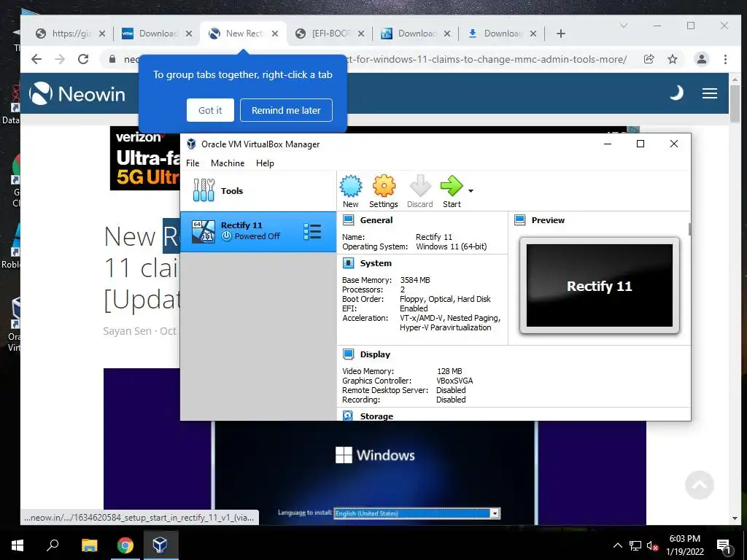Click the network tray icon
The image size is (747, 560).
click(635, 545)
